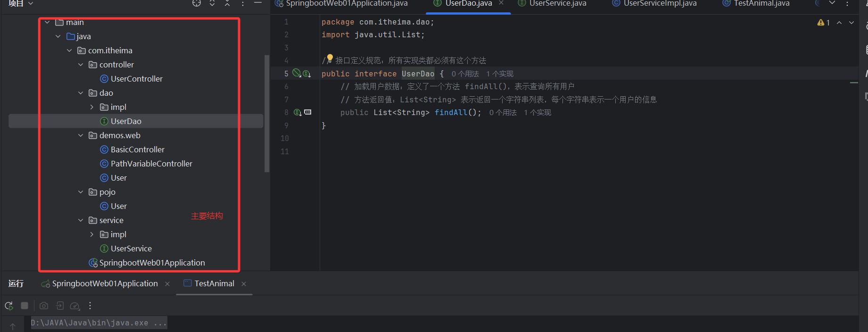Open editor tab bar options menu
This screenshot has height=332, width=868.
(847, 3)
